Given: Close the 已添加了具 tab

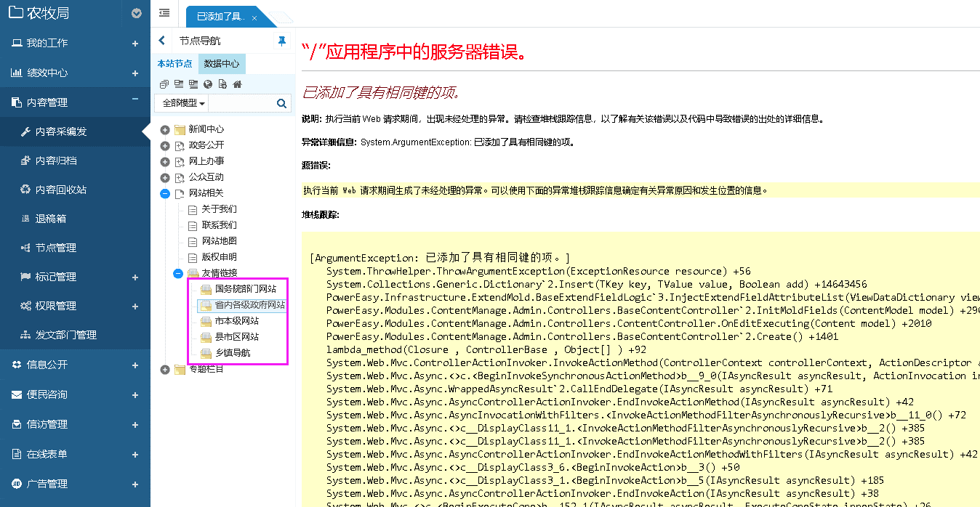Looking at the screenshot, I should pyautogui.click(x=254, y=17).
